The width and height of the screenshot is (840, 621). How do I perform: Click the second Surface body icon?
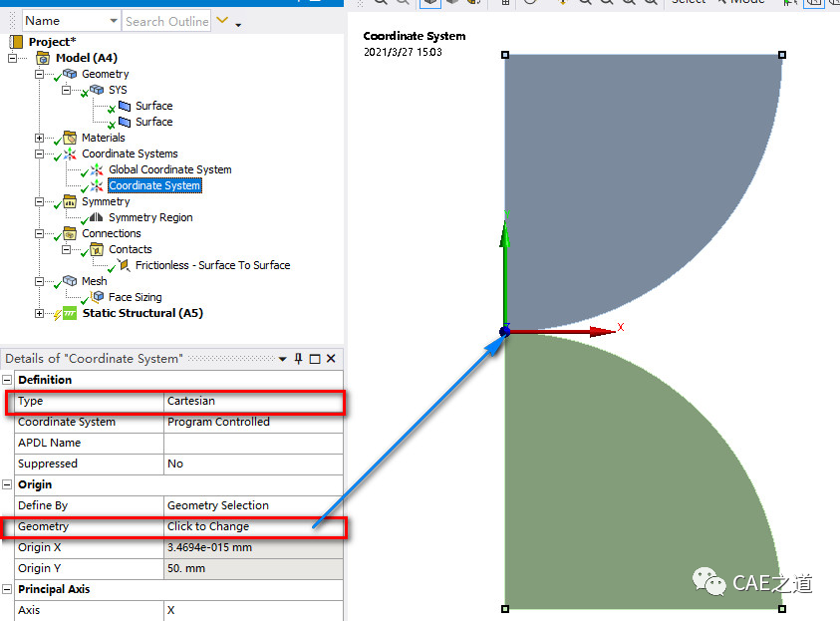pyautogui.click(x=125, y=122)
